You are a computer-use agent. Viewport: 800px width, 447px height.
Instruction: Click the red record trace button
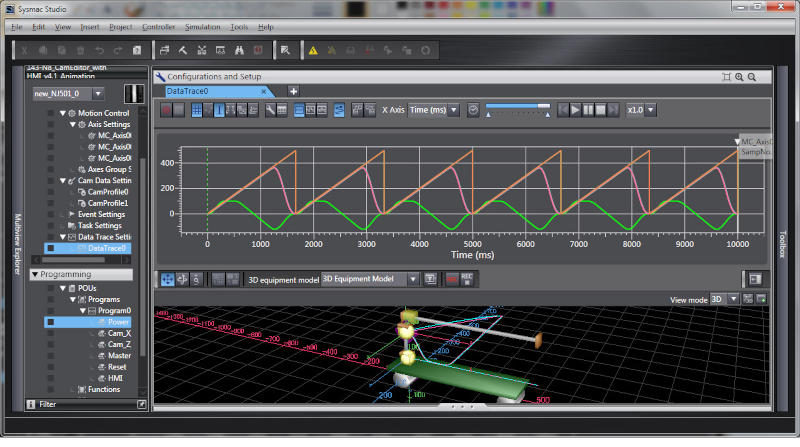tap(166, 110)
